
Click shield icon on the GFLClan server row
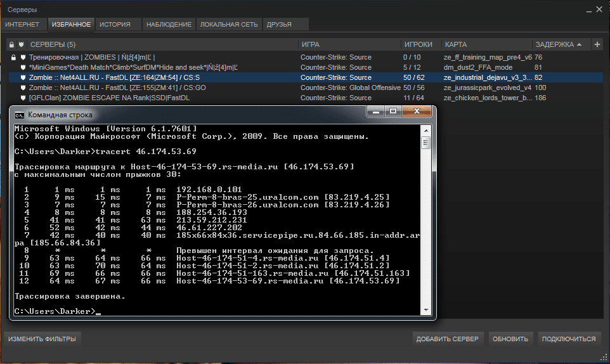click(x=22, y=98)
